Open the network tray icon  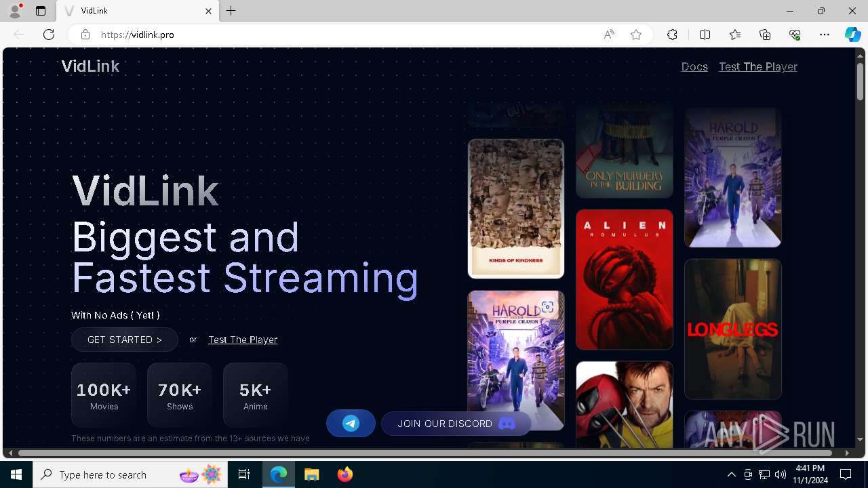point(764,474)
